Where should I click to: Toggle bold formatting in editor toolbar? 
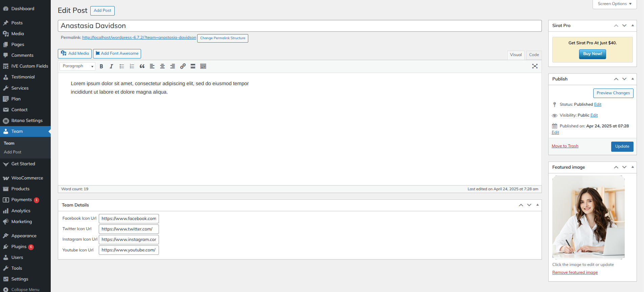coord(101,66)
